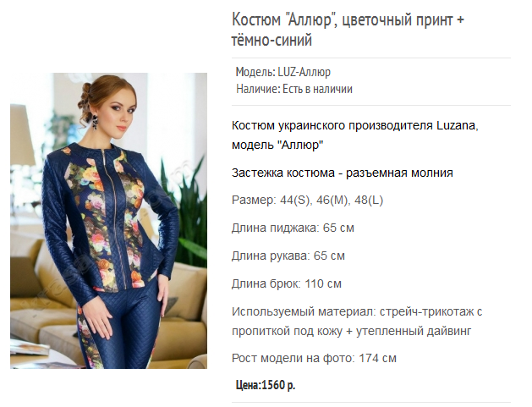Click the availability text "Есть в наличии"
The height and width of the screenshot is (407, 532).
317,89
